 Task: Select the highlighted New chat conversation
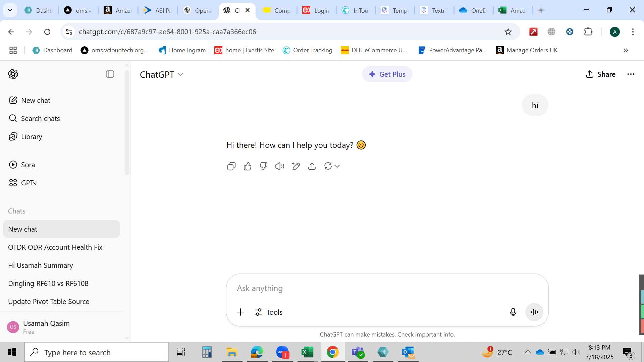[62, 229]
